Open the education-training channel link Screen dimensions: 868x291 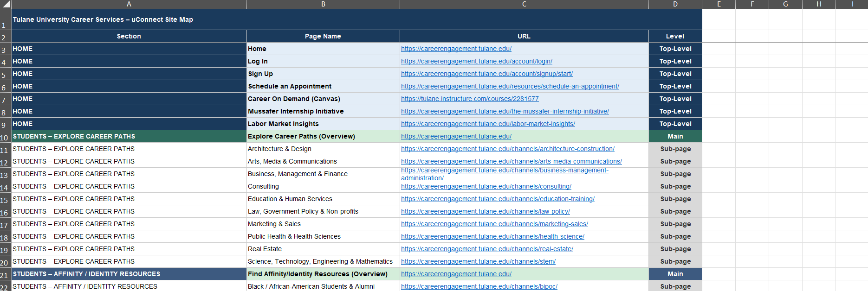pyautogui.click(x=498, y=199)
